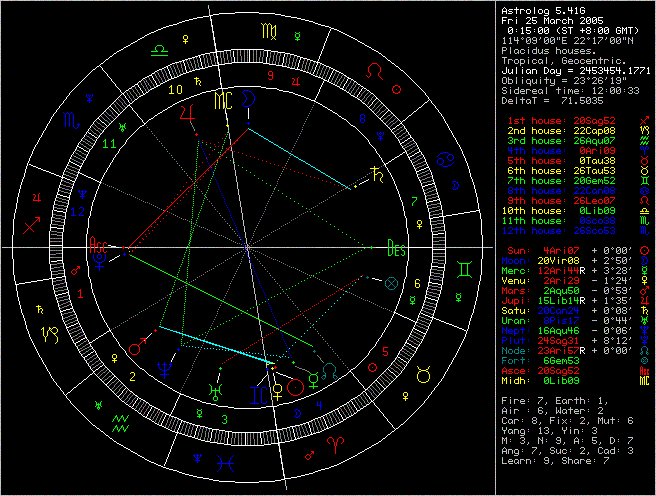Viewport: 656px width, 496px height.
Task: Click the red Sun glyph in the chart wheel
Action: [295, 386]
